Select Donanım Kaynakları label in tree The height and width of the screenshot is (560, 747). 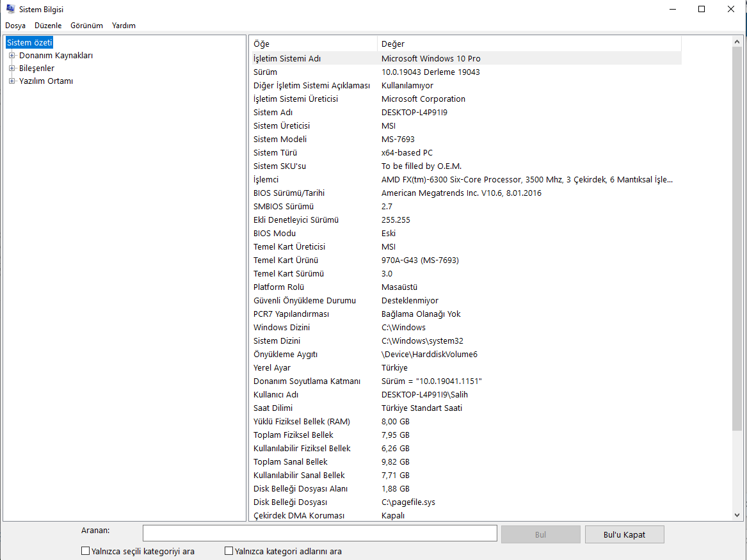pos(56,55)
